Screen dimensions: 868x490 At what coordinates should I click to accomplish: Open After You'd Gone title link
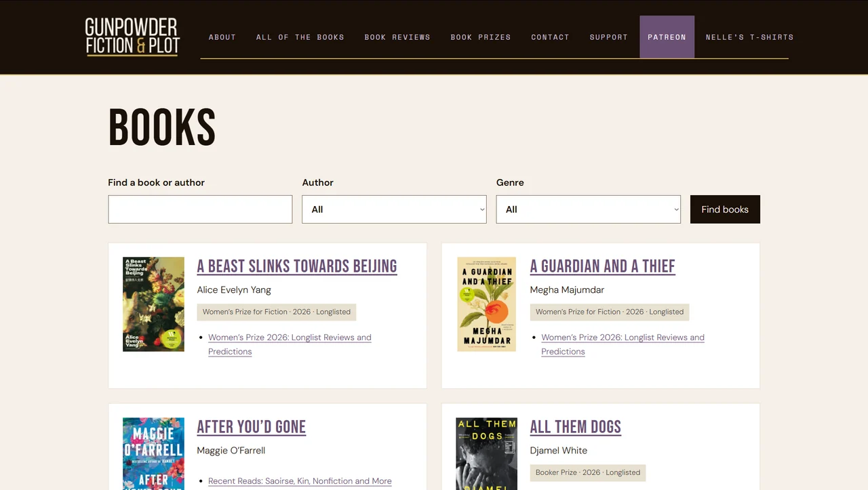(252, 427)
